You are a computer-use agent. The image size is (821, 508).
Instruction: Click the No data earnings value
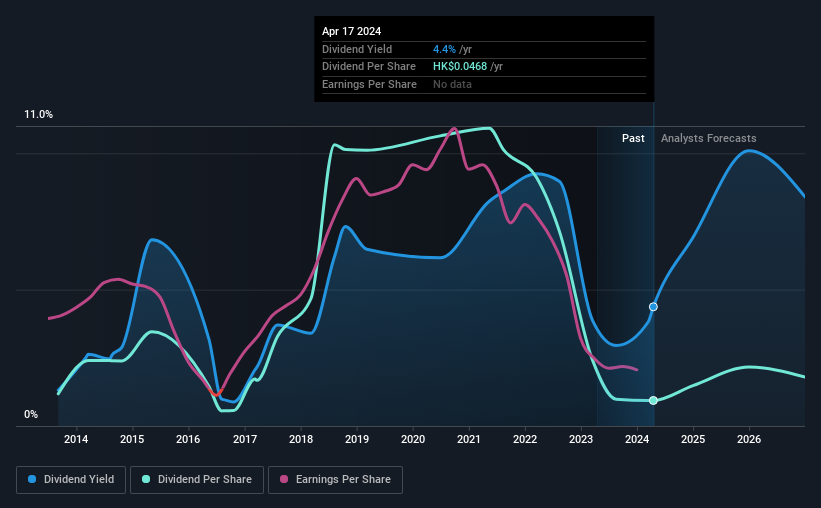452,84
